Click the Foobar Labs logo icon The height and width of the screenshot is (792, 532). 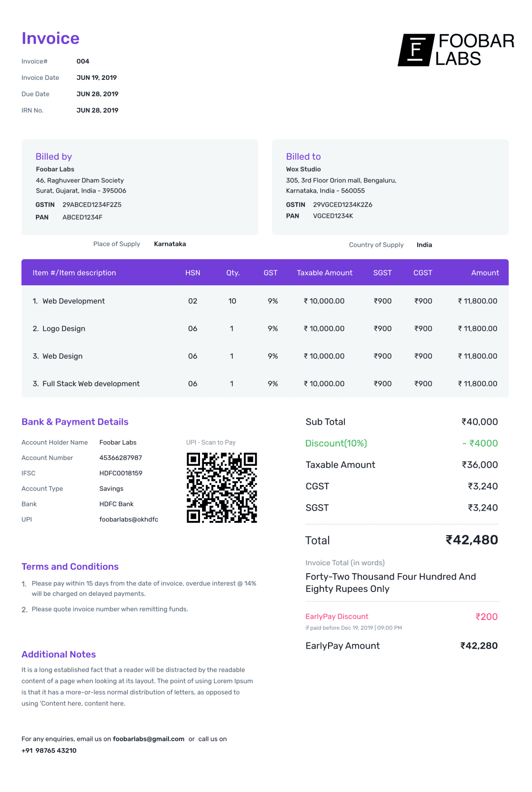point(415,50)
